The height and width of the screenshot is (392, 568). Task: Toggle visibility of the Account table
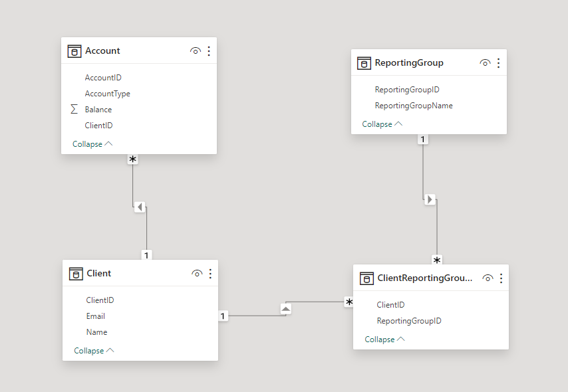tap(196, 51)
